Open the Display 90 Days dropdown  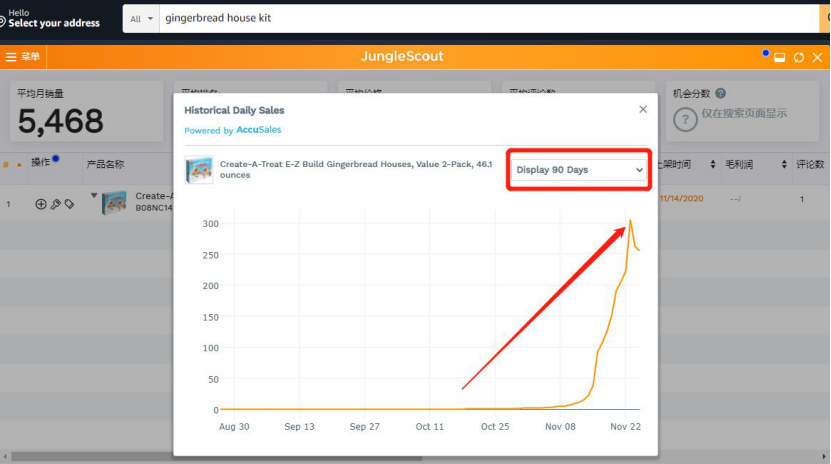click(x=579, y=169)
